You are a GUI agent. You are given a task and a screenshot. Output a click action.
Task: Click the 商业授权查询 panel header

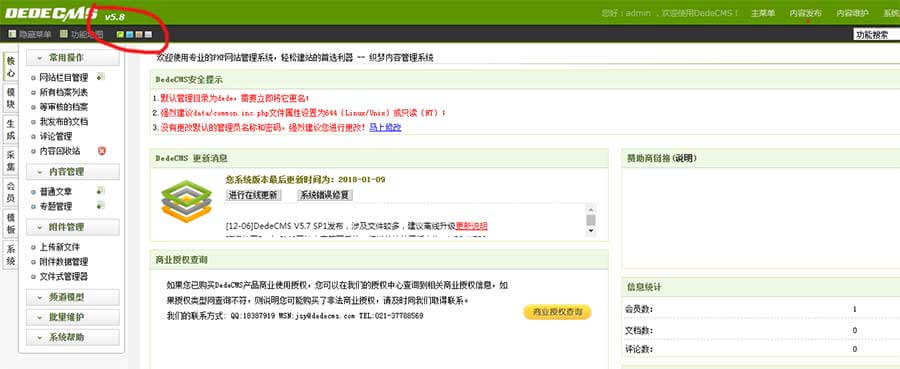click(379, 259)
